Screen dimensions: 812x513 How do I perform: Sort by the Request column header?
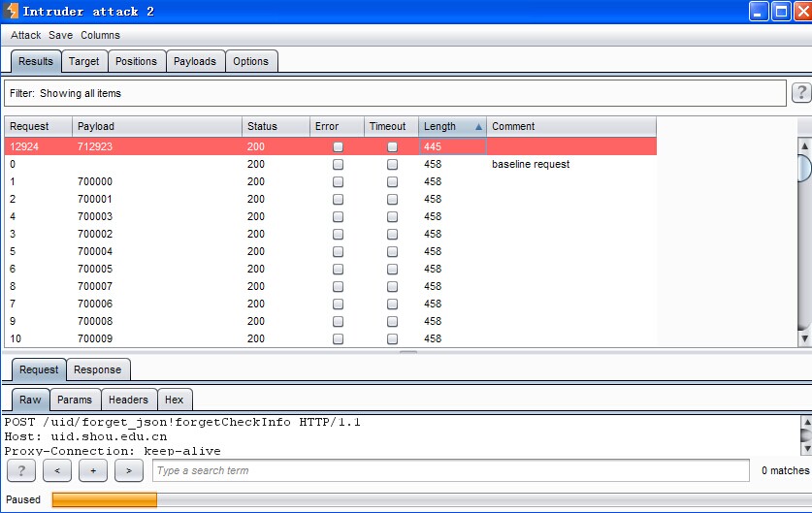(39, 126)
